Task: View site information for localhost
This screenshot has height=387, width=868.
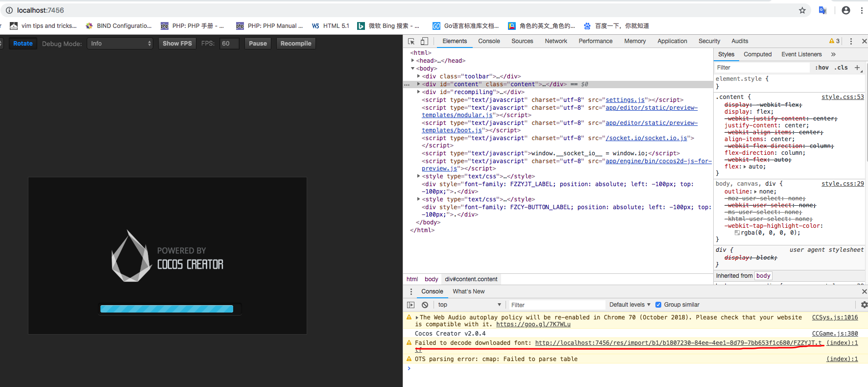Action: click(9, 10)
